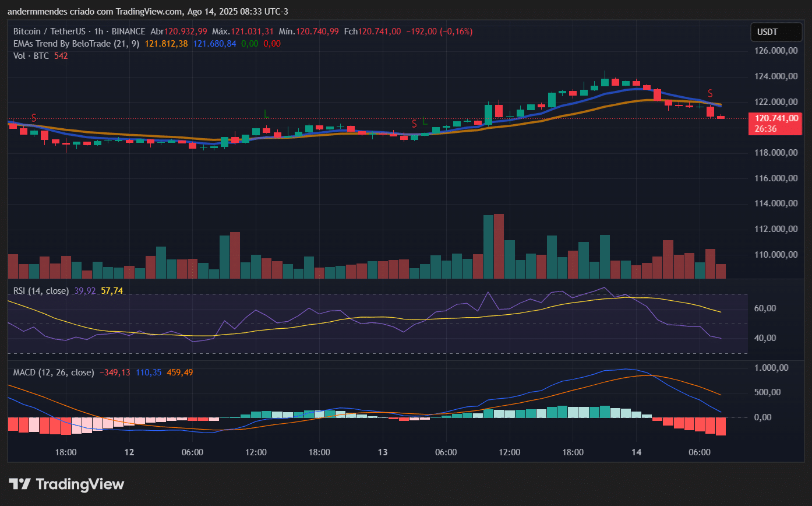Screen dimensions: 812x506
Task: Open the USDT currency selector
Action: [x=776, y=32]
